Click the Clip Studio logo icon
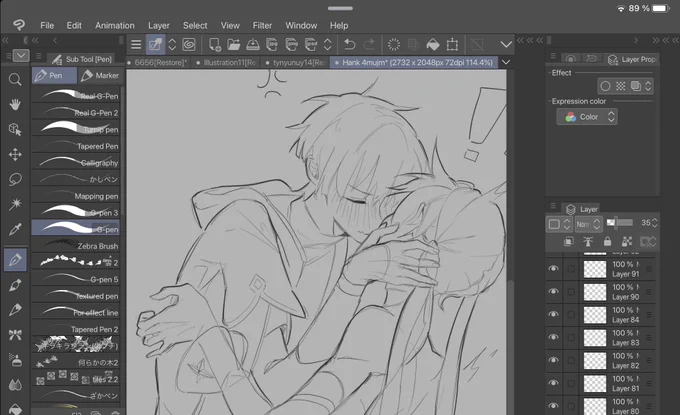680x415 pixels. [19, 25]
